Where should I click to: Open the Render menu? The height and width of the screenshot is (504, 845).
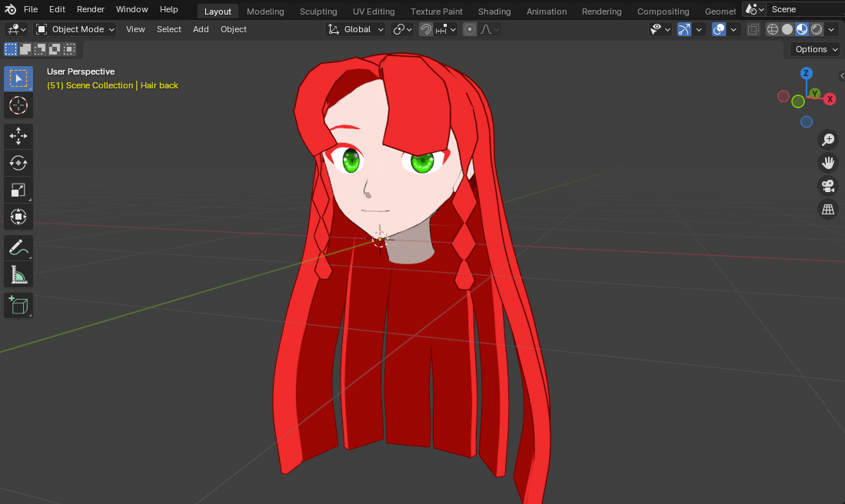tap(91, 9)
